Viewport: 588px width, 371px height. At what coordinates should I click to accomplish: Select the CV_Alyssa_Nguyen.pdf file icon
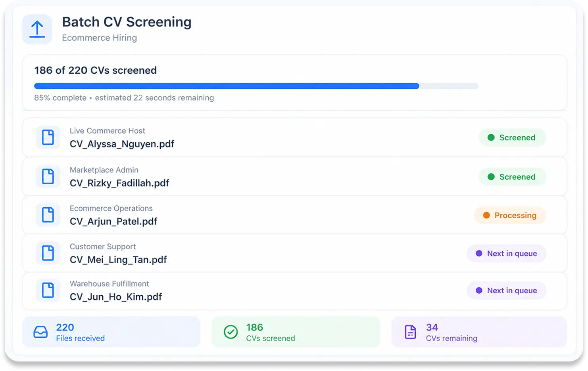[x=48, y=138]
